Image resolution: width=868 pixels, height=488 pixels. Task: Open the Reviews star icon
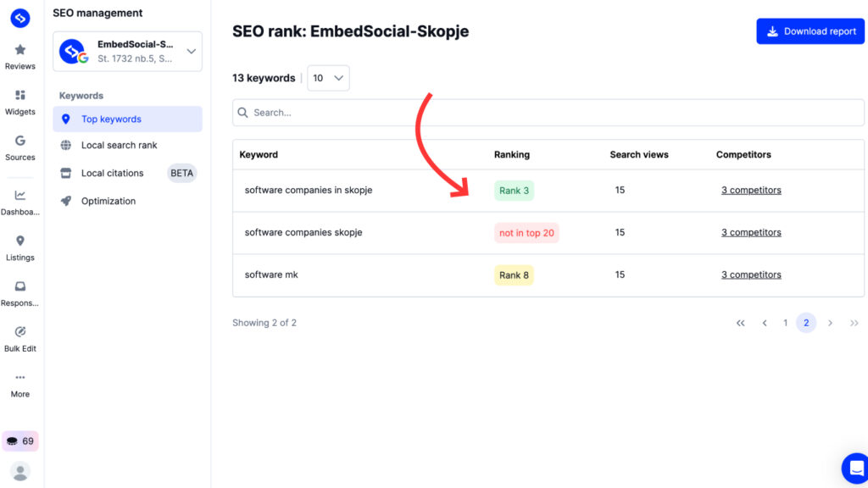(20, 51)
